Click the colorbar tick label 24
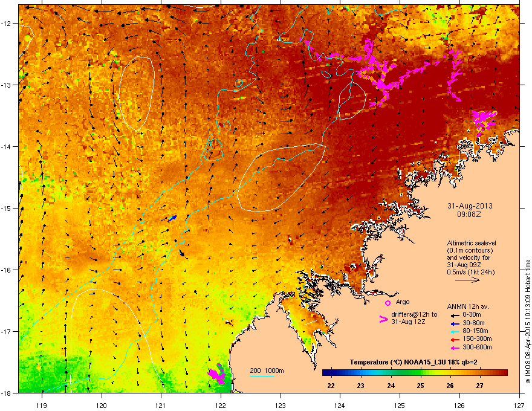The image size is (532, 411). pos(391,386)
